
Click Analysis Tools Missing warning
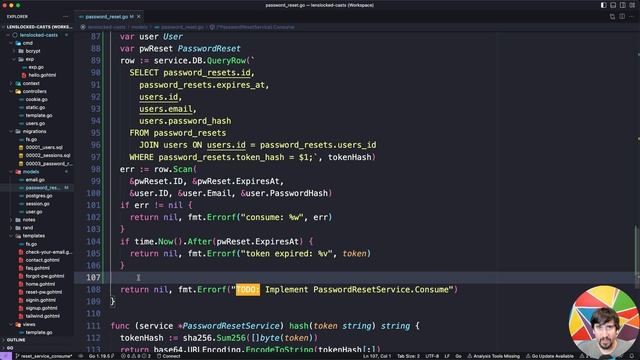click(493, 356)
